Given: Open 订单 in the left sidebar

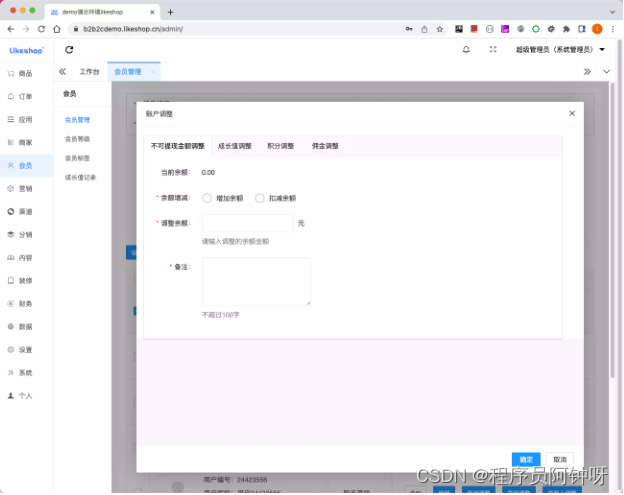Looking at the screenshot, I should 20,96.
